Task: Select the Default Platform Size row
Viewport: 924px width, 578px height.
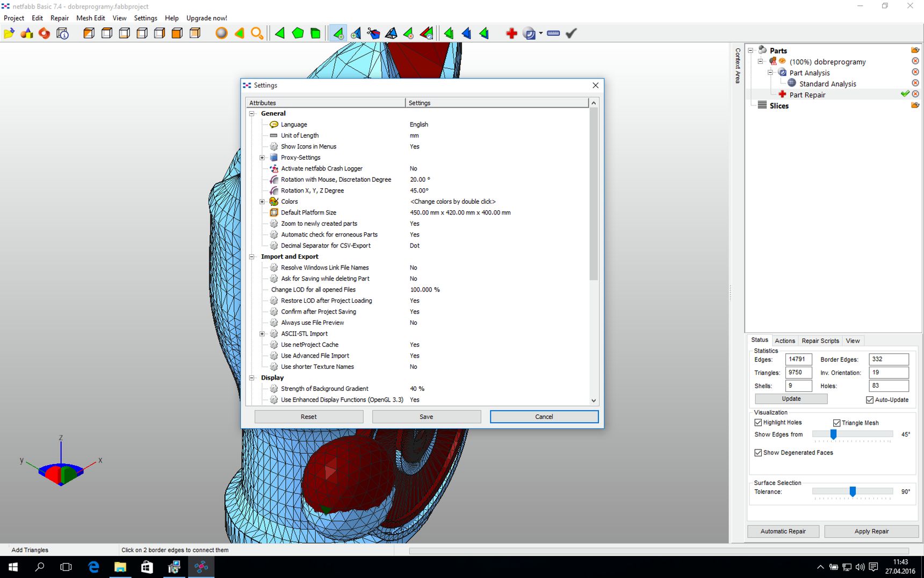Action: [417, 212]
